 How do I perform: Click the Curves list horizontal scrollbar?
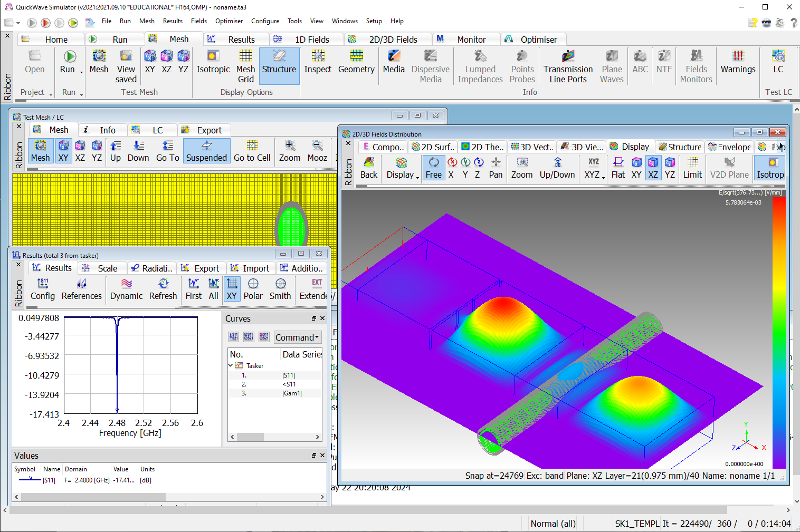(275, 437)
